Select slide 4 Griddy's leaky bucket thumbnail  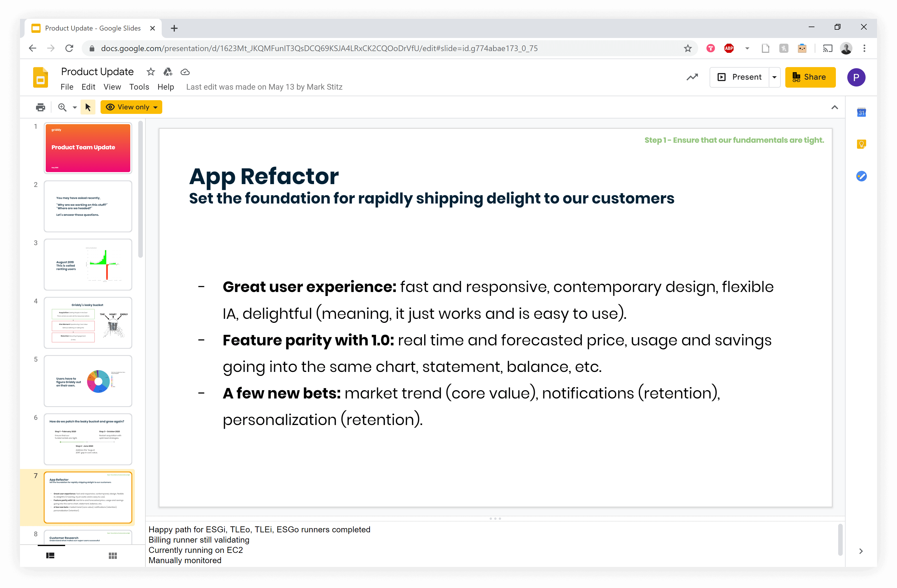tap(88, 323)
